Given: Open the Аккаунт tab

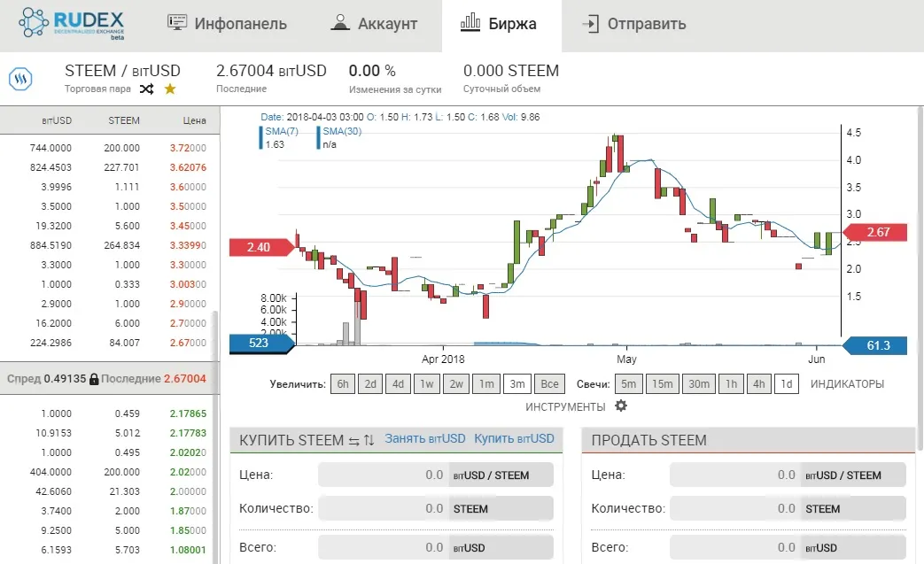Looking at the screenshot, I should 374,24.
